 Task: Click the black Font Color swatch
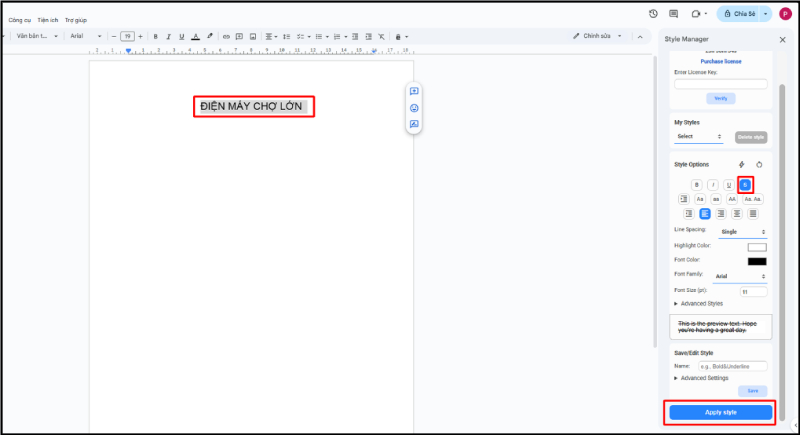757,261
